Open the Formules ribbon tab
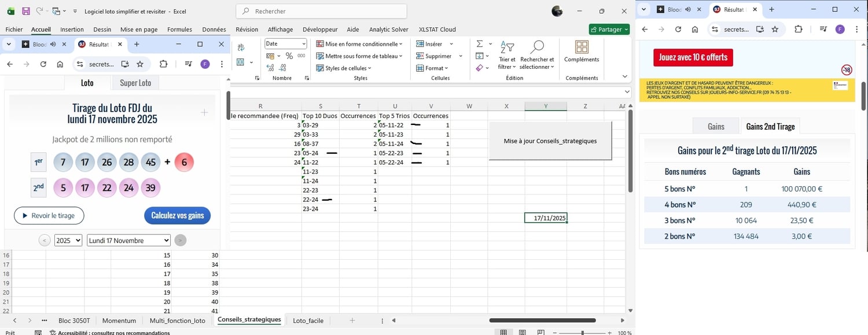Screen dimensions: 868x335 (x=179, y=30)
